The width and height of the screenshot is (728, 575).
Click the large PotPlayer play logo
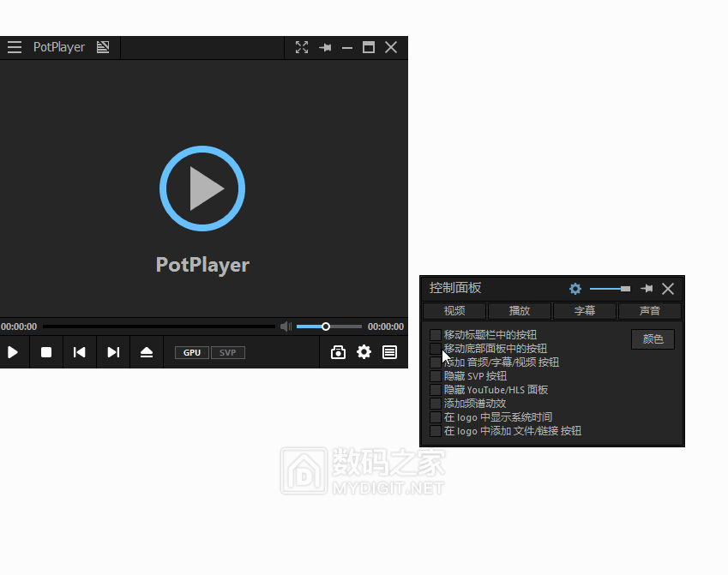(x=202, y=189)
